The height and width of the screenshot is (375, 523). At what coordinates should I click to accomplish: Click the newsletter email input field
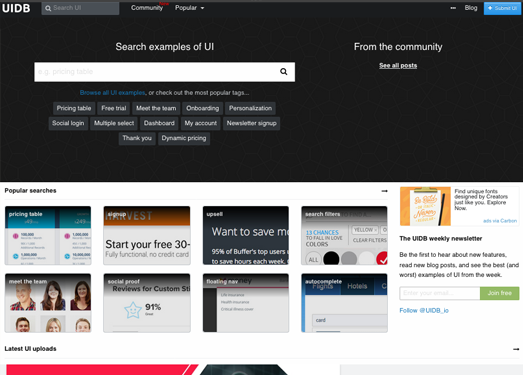click(440, 293)
